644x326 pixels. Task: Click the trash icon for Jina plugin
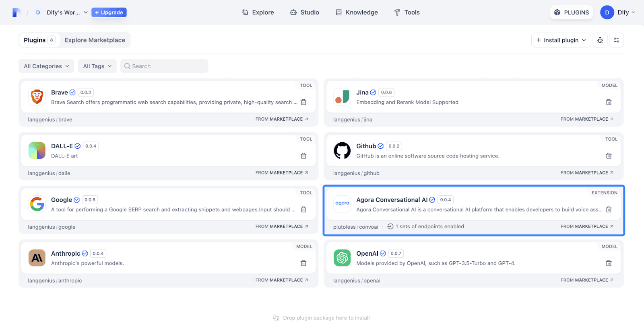[x=609, y=102]
